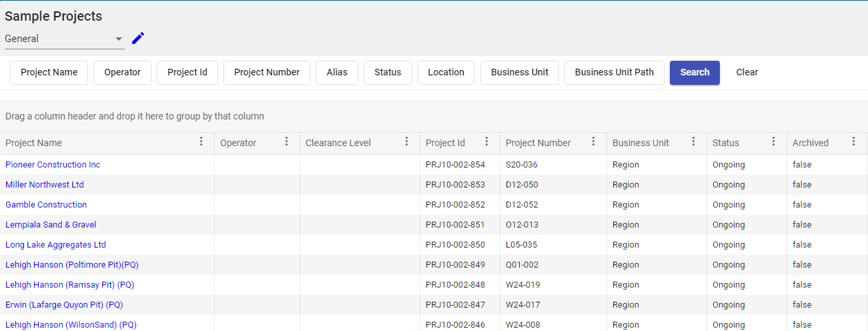The height and width of the screenshot is (331, 868).
Task: Sort by Project Number column header
Action: click(538, 143)
